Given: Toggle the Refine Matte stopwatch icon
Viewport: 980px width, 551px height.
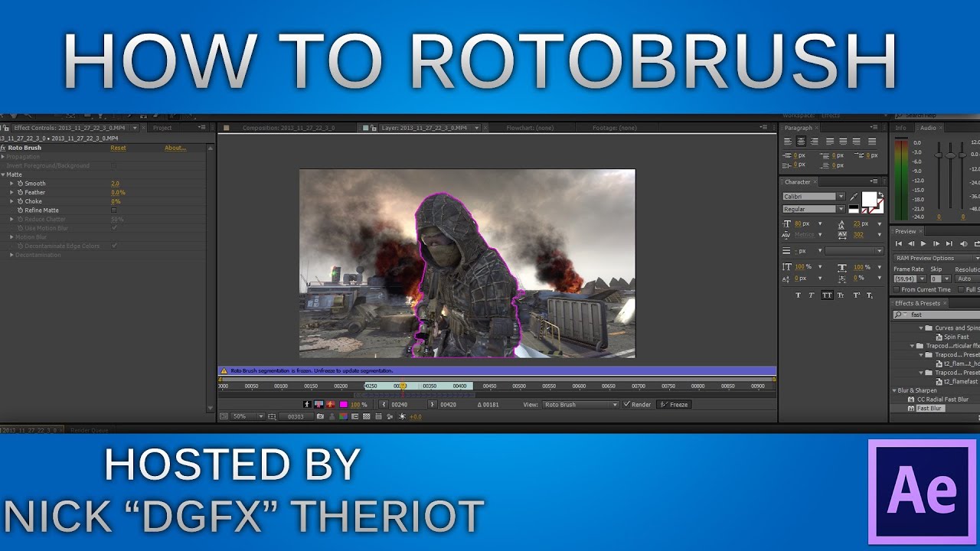Looking at the screenshot, I should [21, 210].
